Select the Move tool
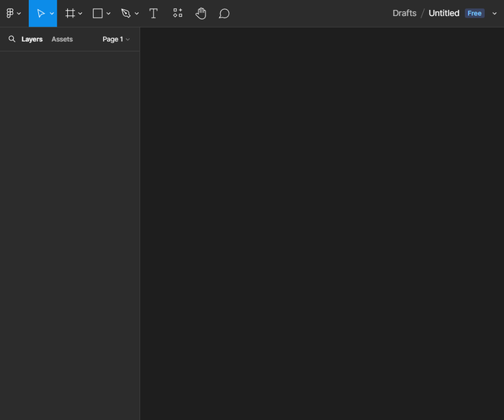This screenshot has width=504, height=420. pyautogui.click(x=40, y=14)
